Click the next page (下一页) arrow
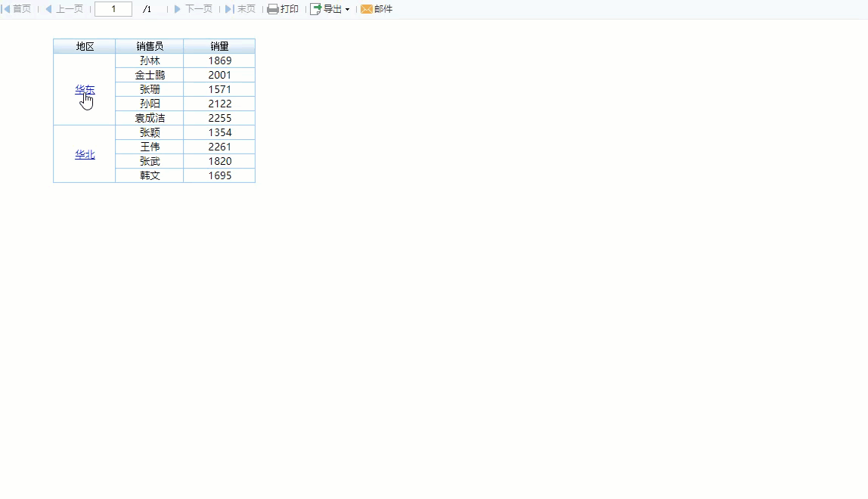The width and height of the screenshot is (868, 499). (177, 9)
